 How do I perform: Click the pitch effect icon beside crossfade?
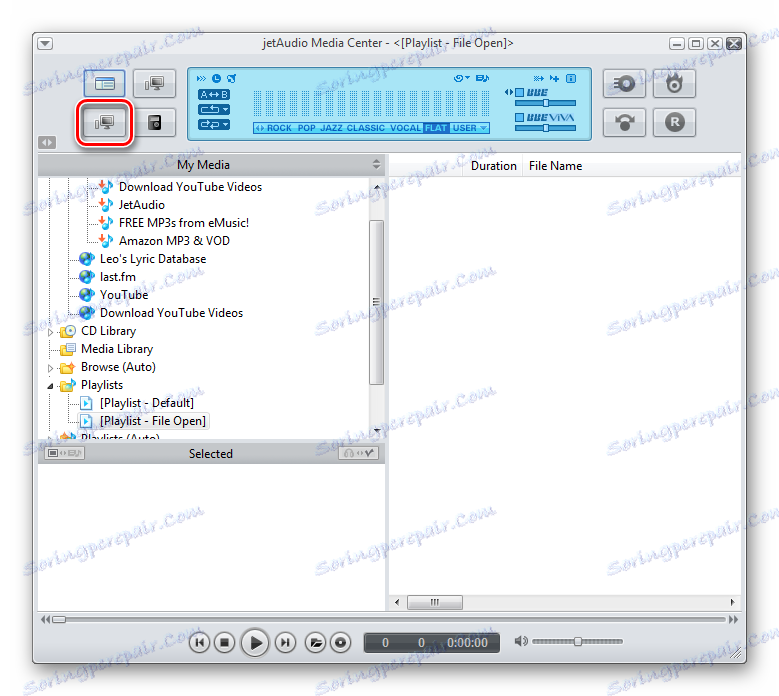coord(554,78)
